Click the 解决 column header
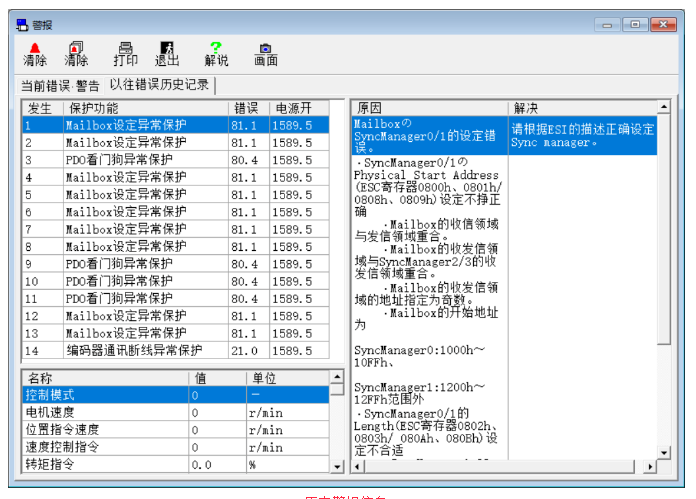Screen dimensions: 696x499 tap(582, 108)
